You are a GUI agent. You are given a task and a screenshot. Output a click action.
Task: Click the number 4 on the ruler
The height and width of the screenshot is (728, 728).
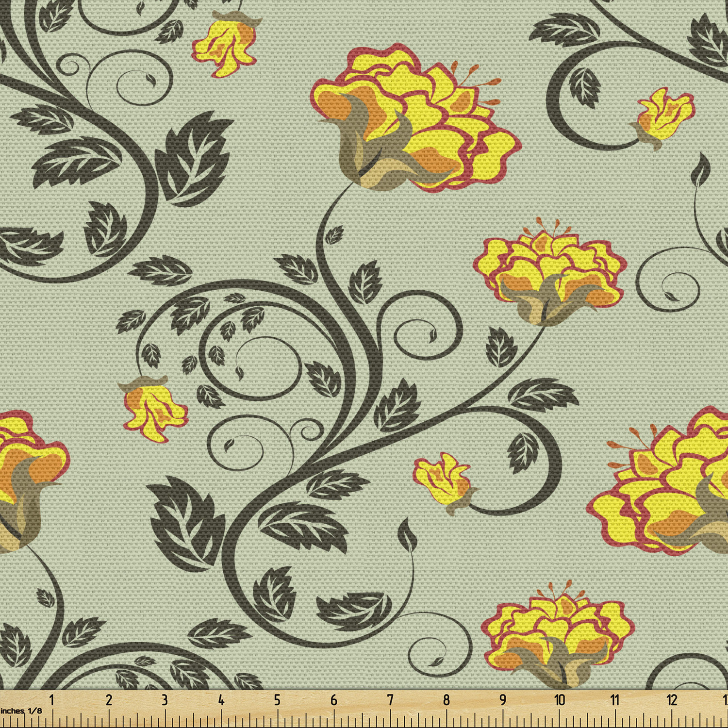pos(221,700)
